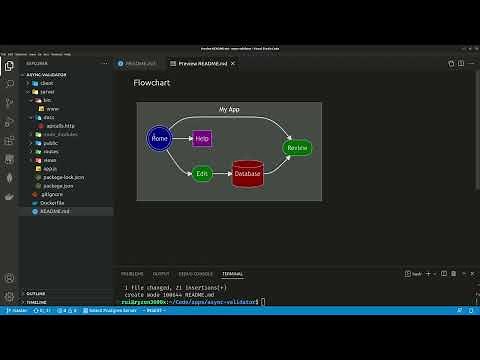
Task: Close the bottom panel
Action: point(472,274)
